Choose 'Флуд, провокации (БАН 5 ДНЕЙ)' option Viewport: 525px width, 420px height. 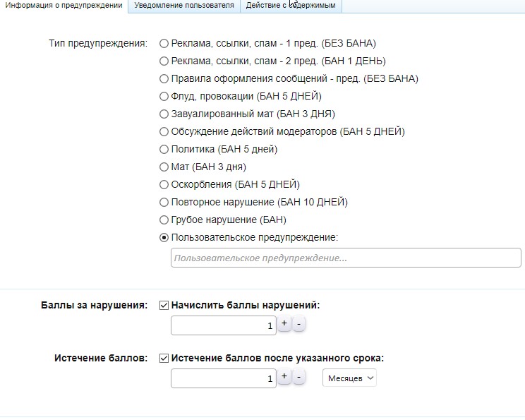tap(164, 97)
